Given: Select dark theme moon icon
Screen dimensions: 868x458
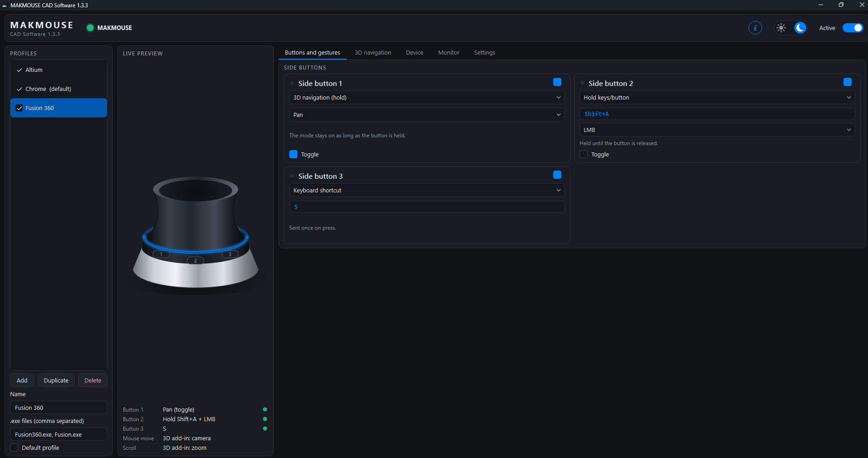Looking at the screenshot, I should (800, 28).
